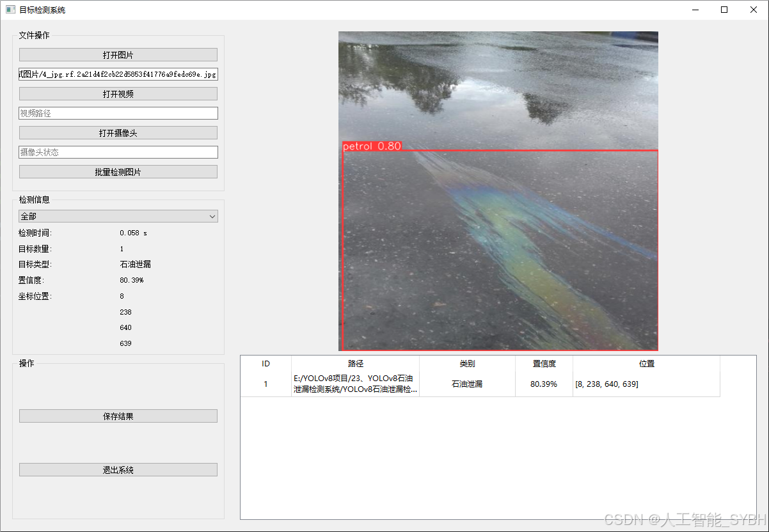Click the 检测时间 label
Viewport: 769px width, 532px height.
[35, 233]
